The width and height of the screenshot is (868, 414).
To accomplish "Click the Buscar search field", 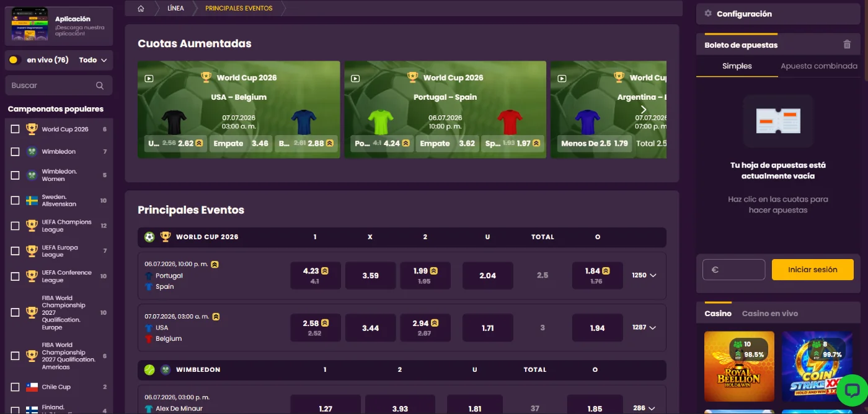I will (59, 86).
